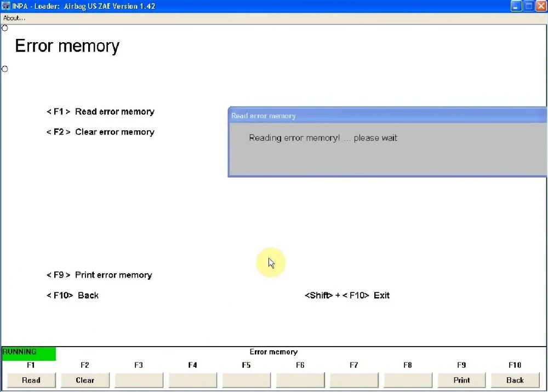This screenshot has height=392, width=548.
Task: Click the status bar 'Error memory' label
Action: click(x=273, y=352)
